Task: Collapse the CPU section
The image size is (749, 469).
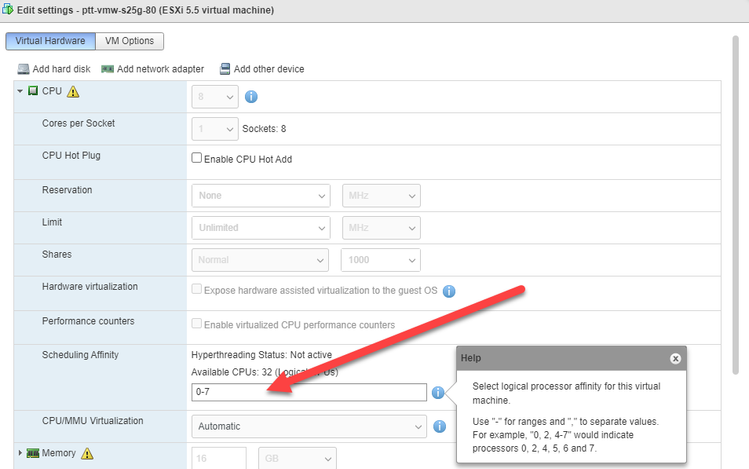Action: click(x=20, y=91)
